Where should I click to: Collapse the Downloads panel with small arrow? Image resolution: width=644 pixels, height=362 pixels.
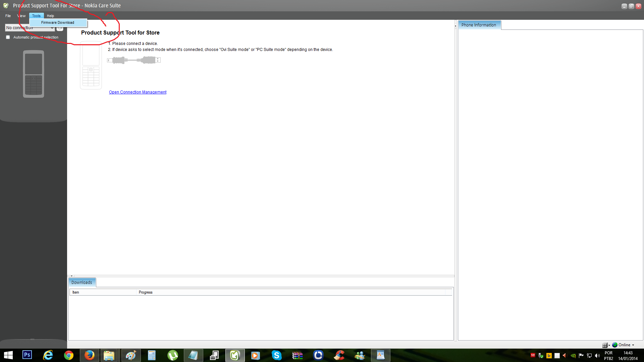(71, 276)
